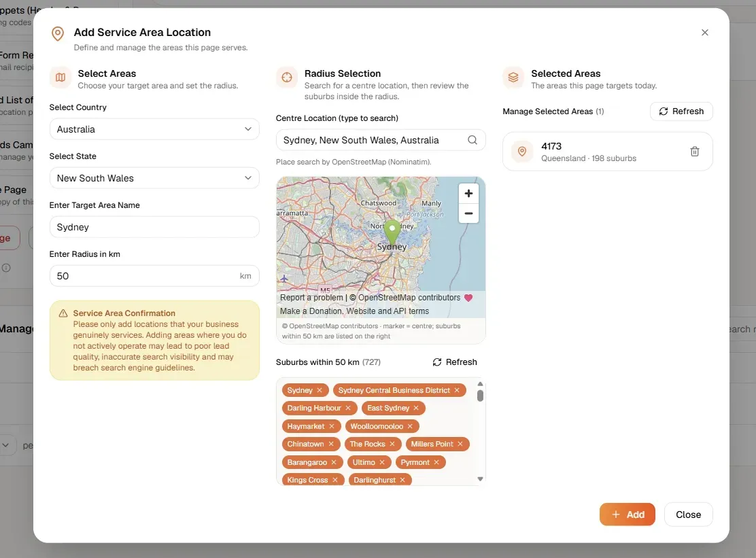Remove the Barangaroo chip
756x558 pixels.
(334, 463)
